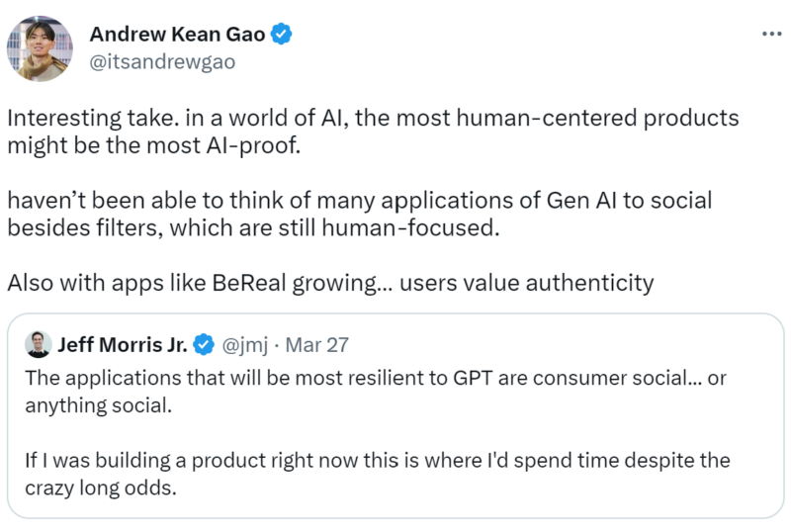The height and width of the screenshot is (532, 791).
Task: Click the words 'crazy long odds'
Action: [101, 488]
